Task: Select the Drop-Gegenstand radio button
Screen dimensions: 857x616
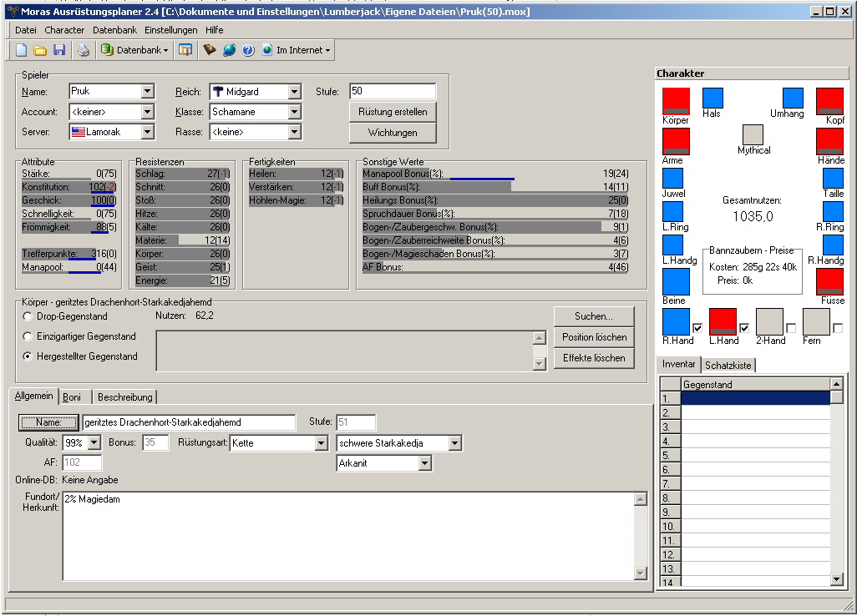Action: coord(28,316)
